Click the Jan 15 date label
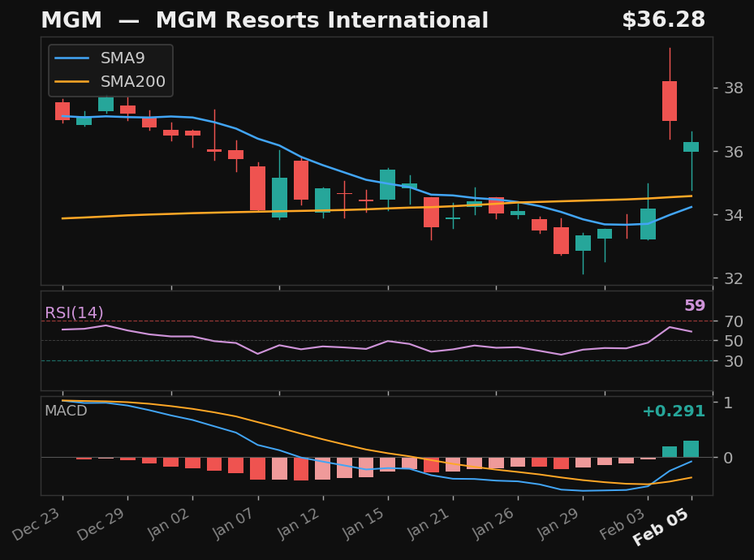754x560 pixels. 364,523
